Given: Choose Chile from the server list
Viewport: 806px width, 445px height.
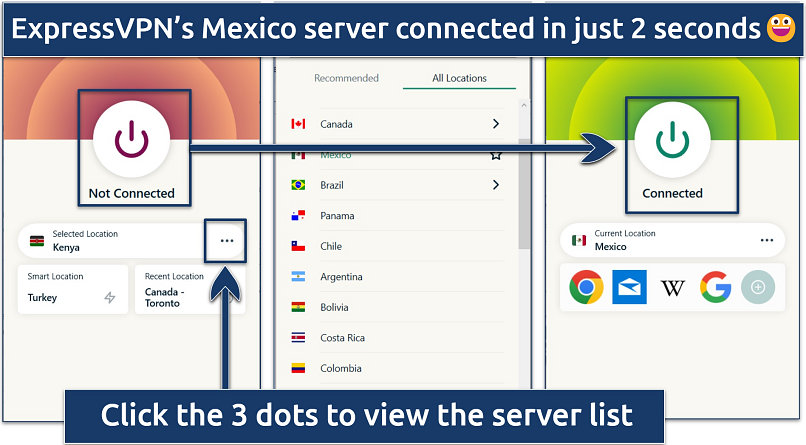Looking at the screenshot, I should (x=397, y=246).
